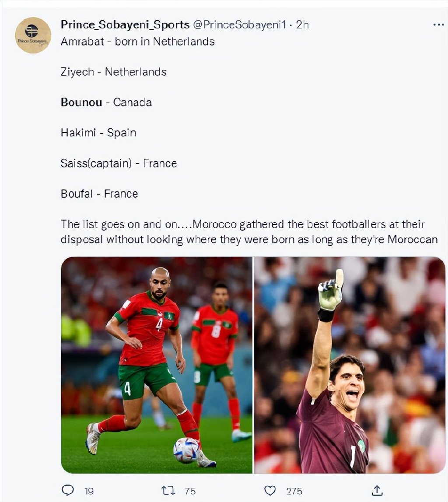Click the 2h tweet timestamp
The height and width of the screenshot is (502, 448).
[302, 25]
